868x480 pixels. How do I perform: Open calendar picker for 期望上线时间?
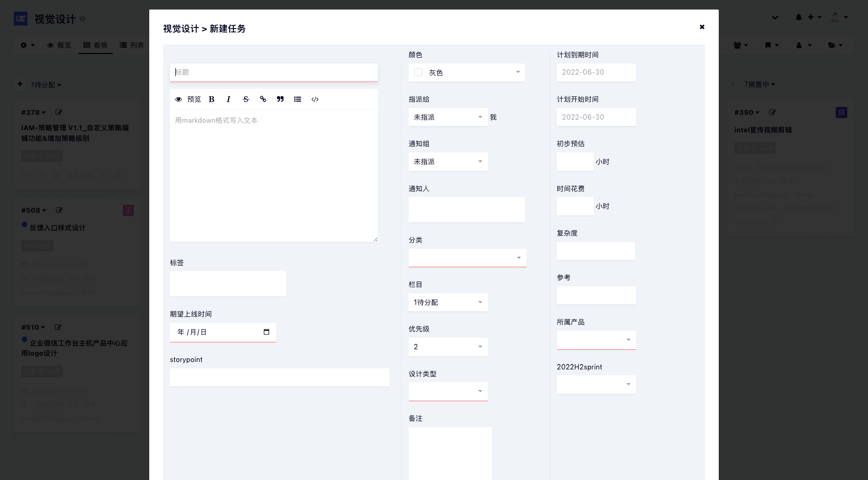pos(266,332)
